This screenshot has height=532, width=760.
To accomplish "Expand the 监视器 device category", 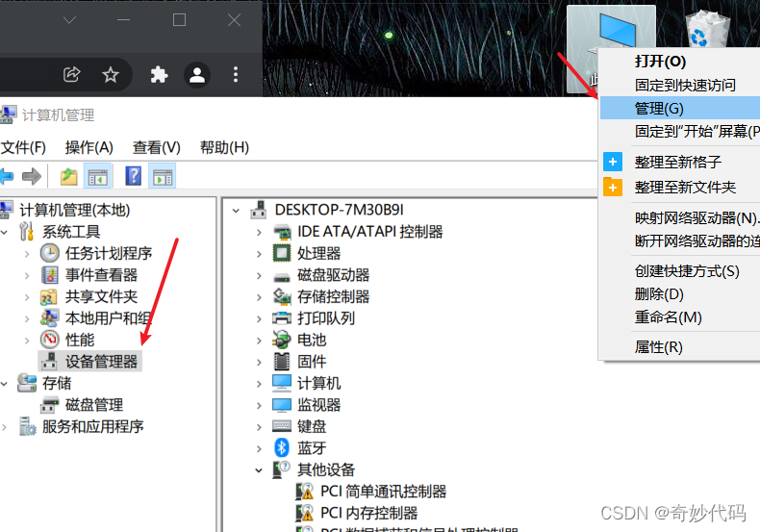I will [x=260, y=406].
